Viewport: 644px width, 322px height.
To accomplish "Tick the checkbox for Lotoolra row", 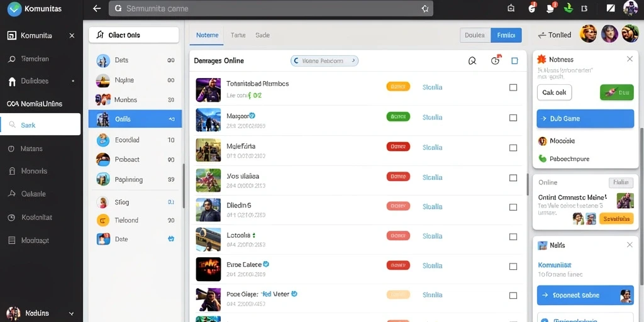I will 513,236.
